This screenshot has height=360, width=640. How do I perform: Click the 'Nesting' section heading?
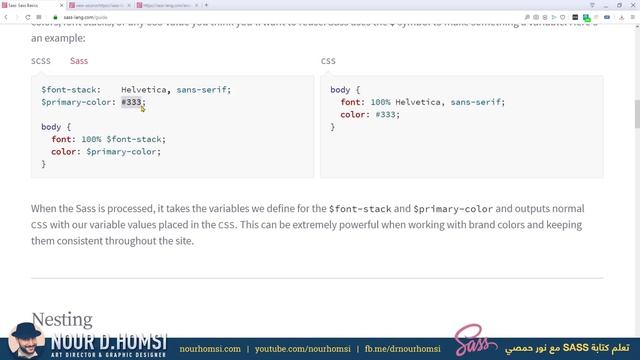point(62,319)
